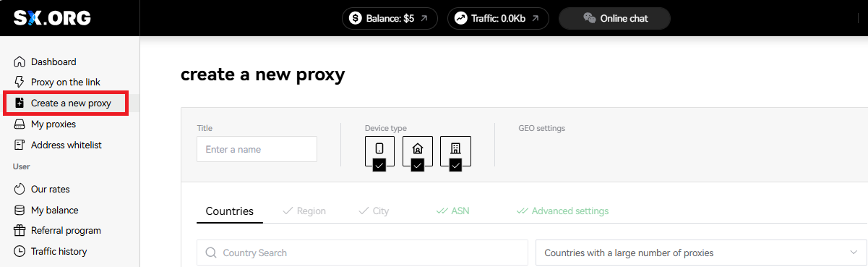This screenshot has height=267, width=868.
Task: Select the residential home device type icon
Action: (417, 148)
